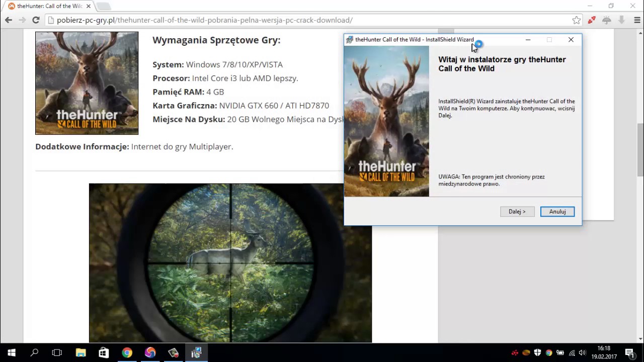The image size is (644, 362).
Task: Click the red dots tray icon
Action: point(515,353)
